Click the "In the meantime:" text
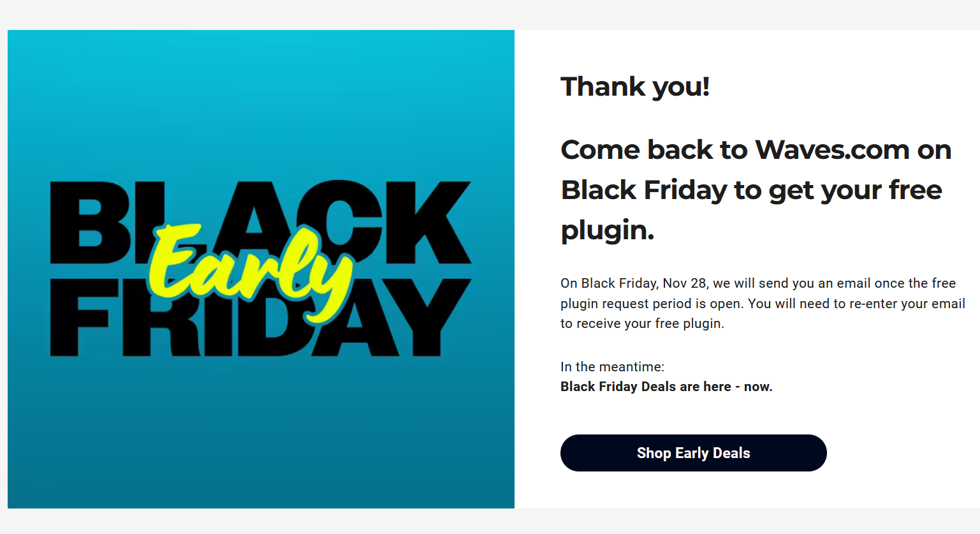Image resolution: width=980 pixels, height=534 pixels. click(612, 367)
